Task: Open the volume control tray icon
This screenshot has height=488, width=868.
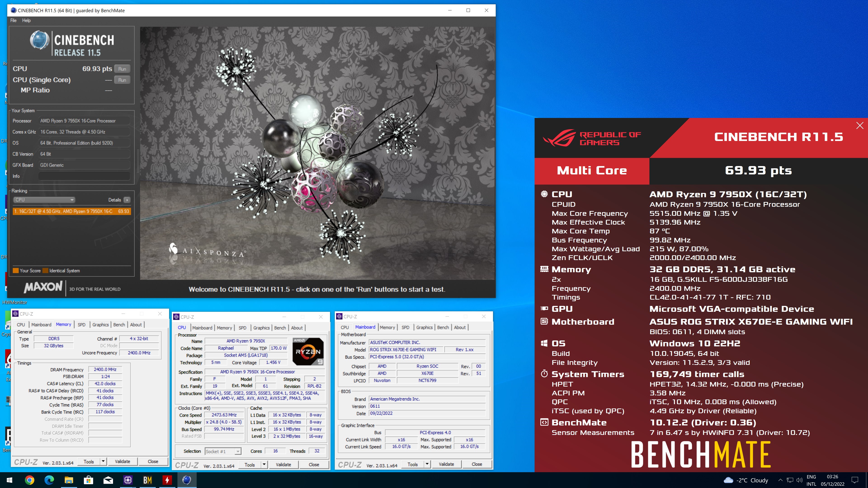Action: (799, 480)
